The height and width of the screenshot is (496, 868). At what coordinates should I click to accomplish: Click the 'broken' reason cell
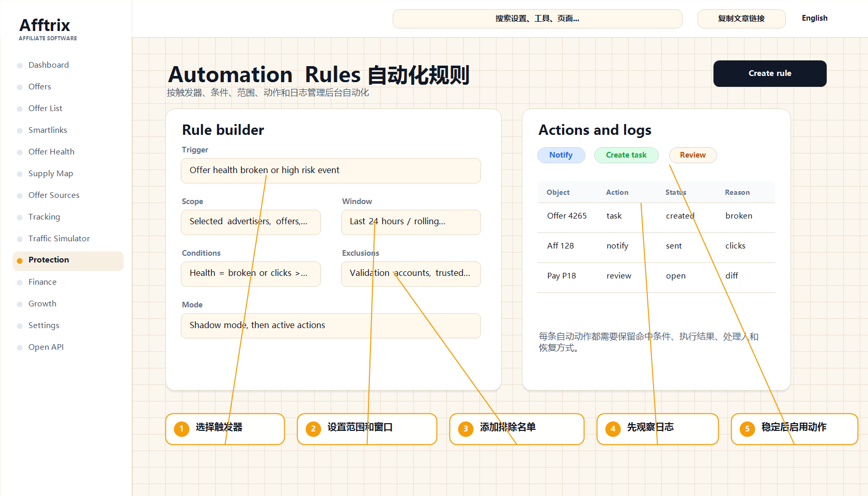tap(739, 216)
